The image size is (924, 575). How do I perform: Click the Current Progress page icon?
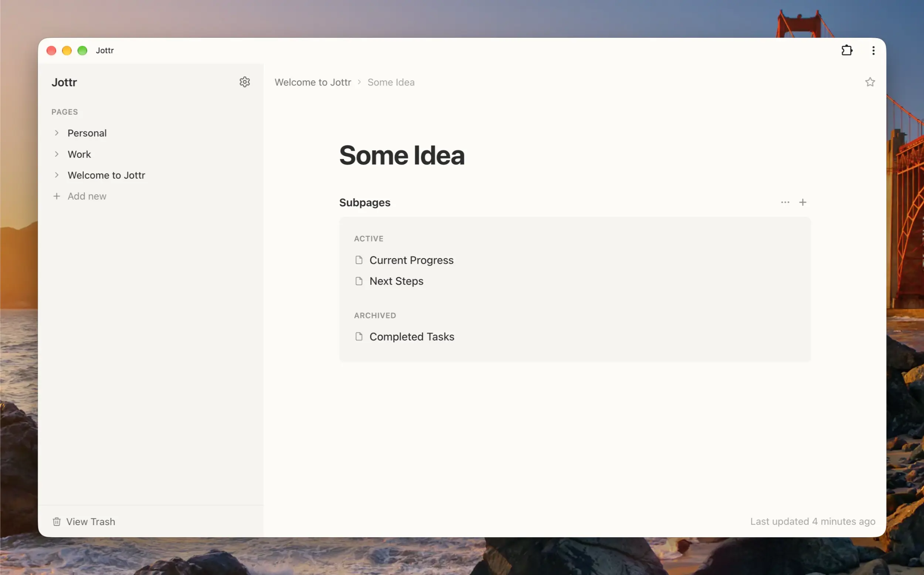[359, 260]
